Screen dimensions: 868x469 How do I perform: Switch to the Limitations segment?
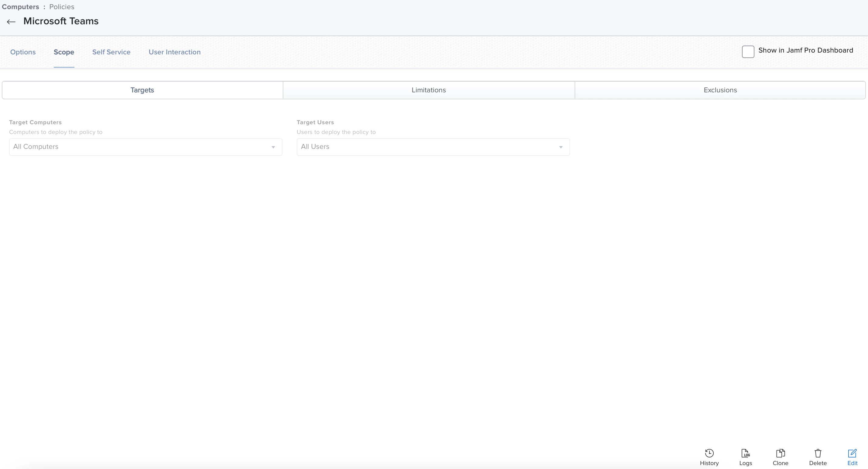click(x=429, y=90)
